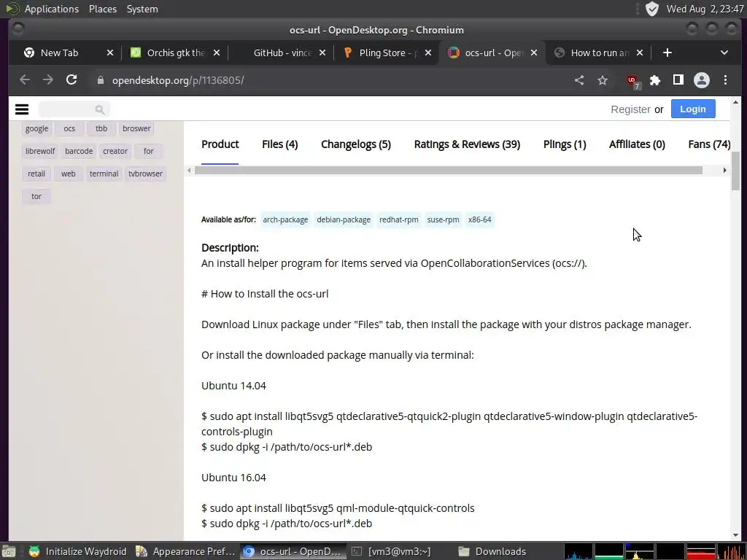Click the site padlock icon
This screenshot has width=747, height=560.
[x=100, y=80]
